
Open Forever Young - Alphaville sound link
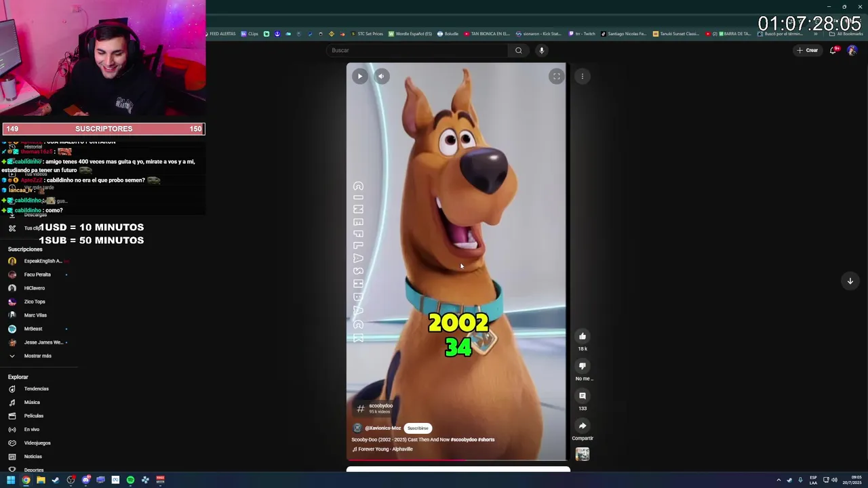[x=385, y=449]
